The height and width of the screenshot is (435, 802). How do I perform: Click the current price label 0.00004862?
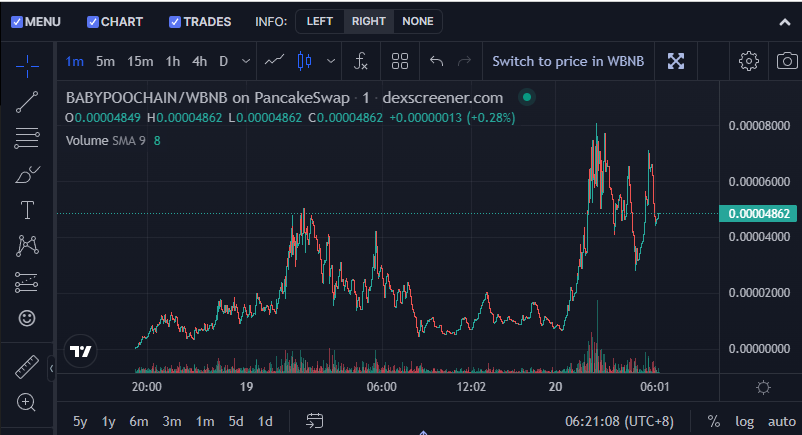[758, 213]
